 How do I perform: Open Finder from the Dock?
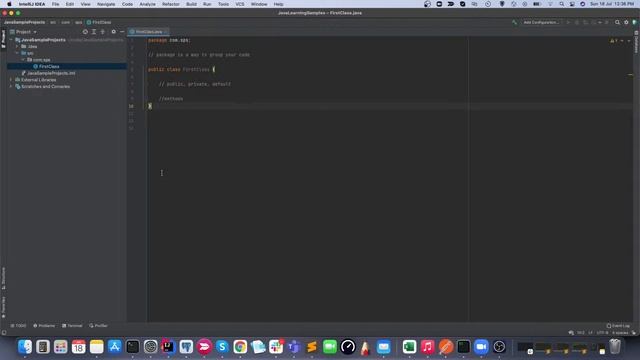pos(25,347)
